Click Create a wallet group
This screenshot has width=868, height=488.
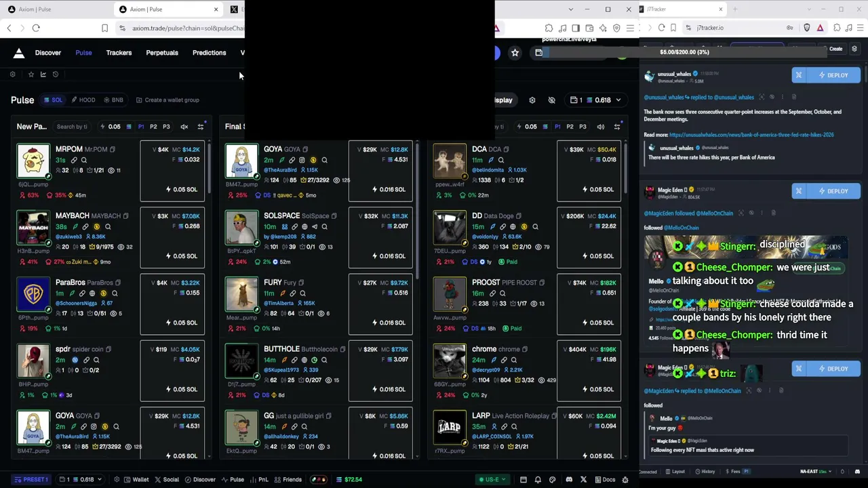pyautogui.click(x=167, y=100)
